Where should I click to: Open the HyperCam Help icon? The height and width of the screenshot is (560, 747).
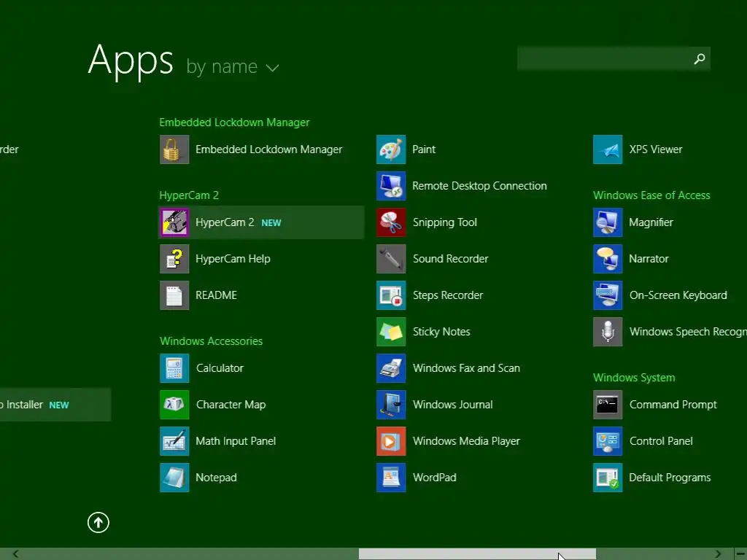tap(174, 259)
